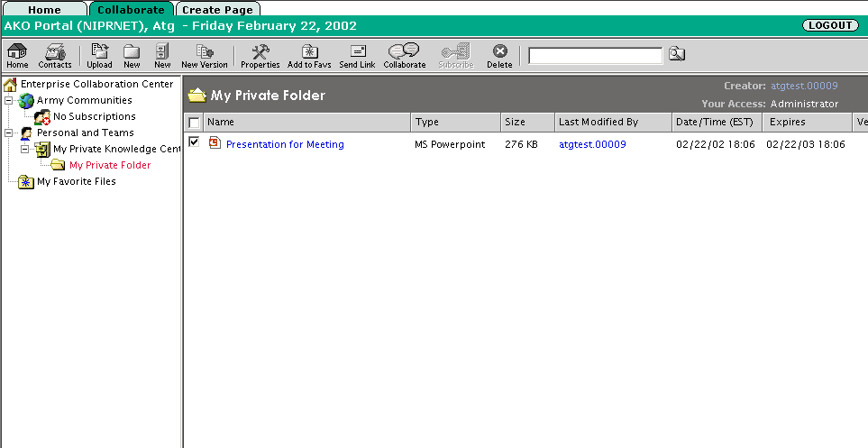Open the Create Page tab
Screen dimensions: 868x448
coord(217,10)
